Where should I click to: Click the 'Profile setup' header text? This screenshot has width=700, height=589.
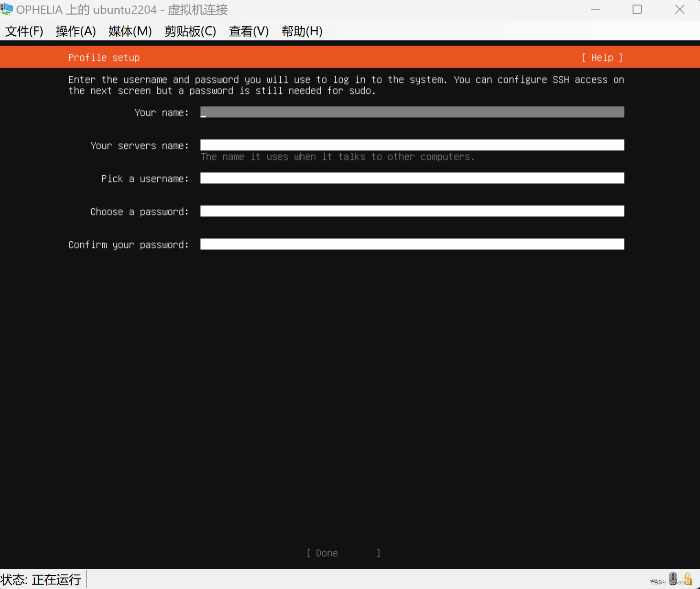104,57
